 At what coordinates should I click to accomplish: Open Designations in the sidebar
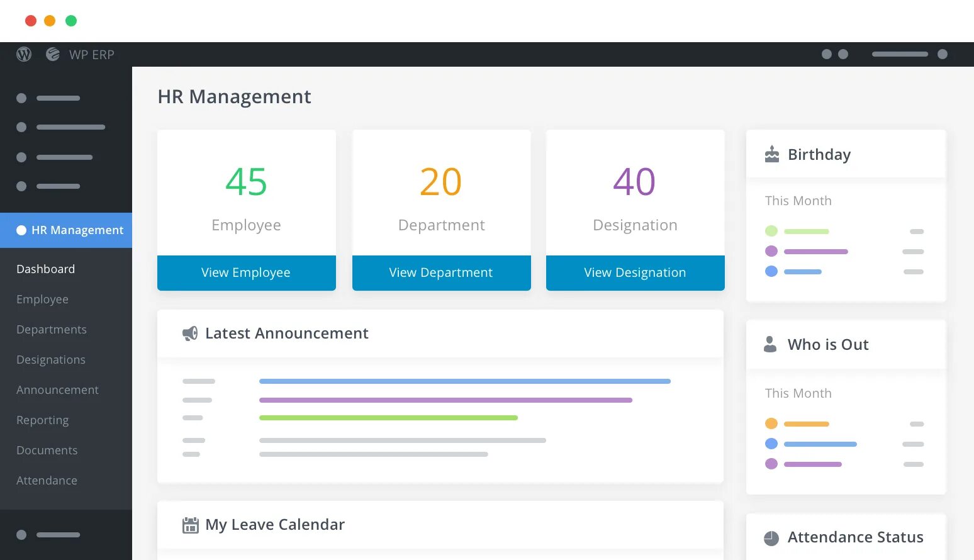click(x=51, y=360)
